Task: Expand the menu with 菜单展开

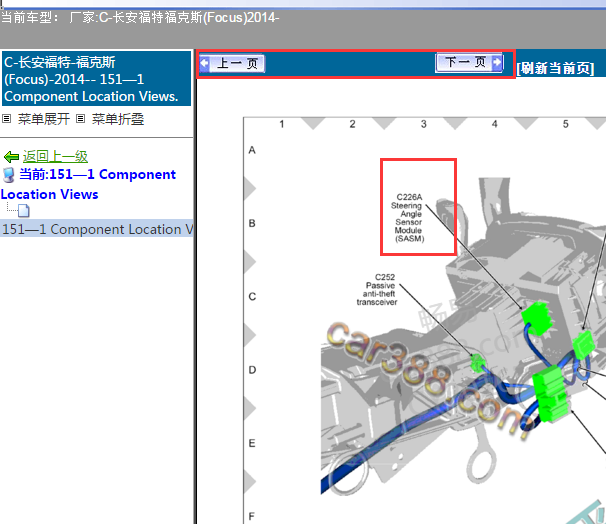Action: coord(44,119)
